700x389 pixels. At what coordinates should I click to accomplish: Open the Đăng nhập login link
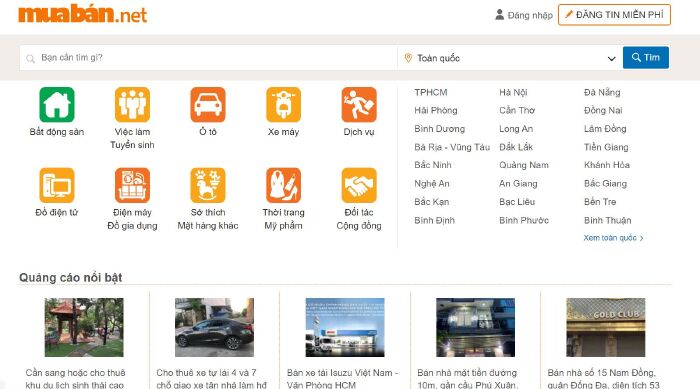524,15
